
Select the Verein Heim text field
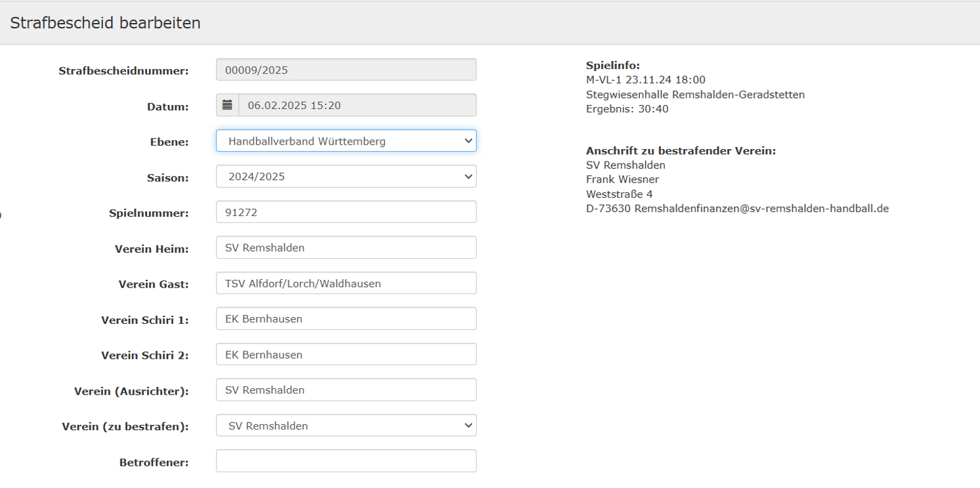(x=346, y=248)
